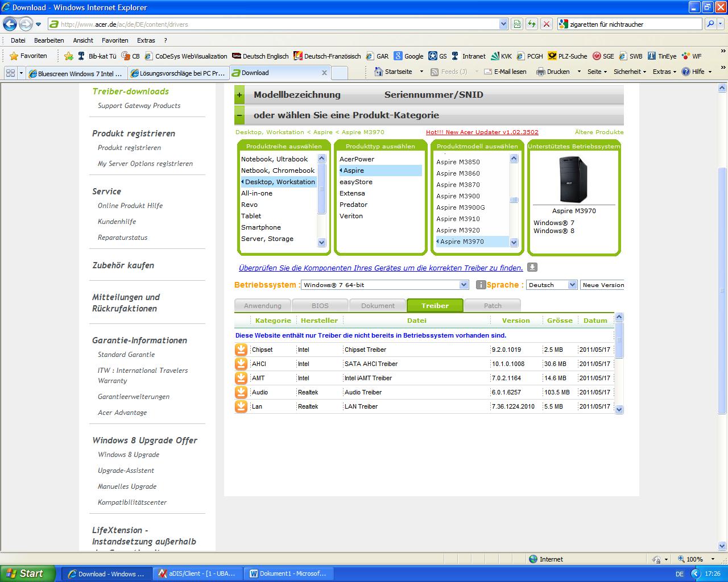Viewport: 728px width, 582px height.
Task: Open the PLZ-Suche favorites bar bookmark
Action: 568,56
